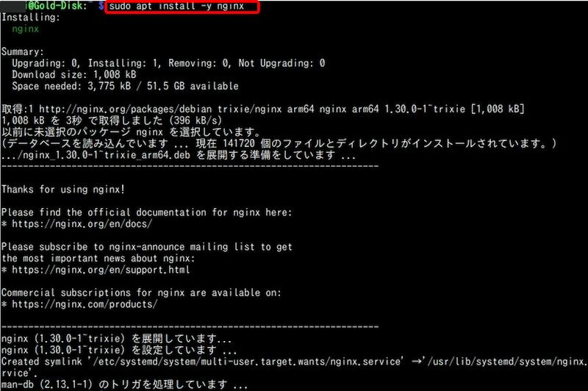Click the 'man-db (2.13.1-1)' trigger line
Image resolution: width=588 pixels, height=391 pixels.
point(124,384)
